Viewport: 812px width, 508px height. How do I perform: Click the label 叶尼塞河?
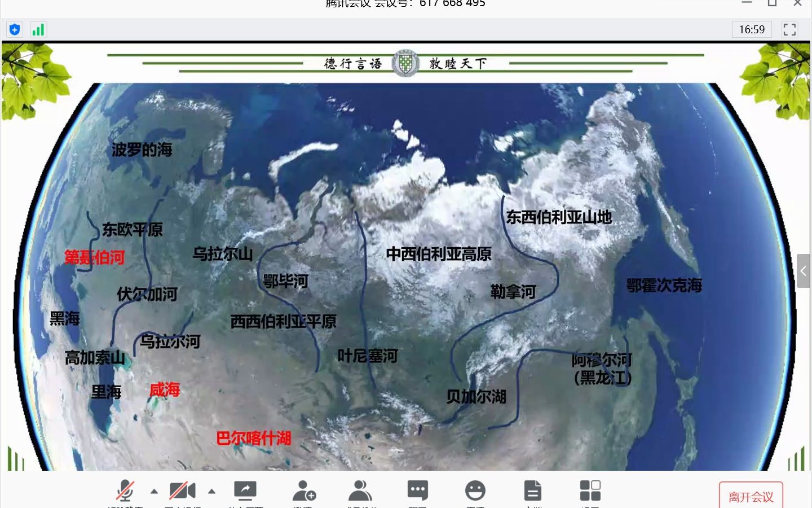click(x=368, y=356)
